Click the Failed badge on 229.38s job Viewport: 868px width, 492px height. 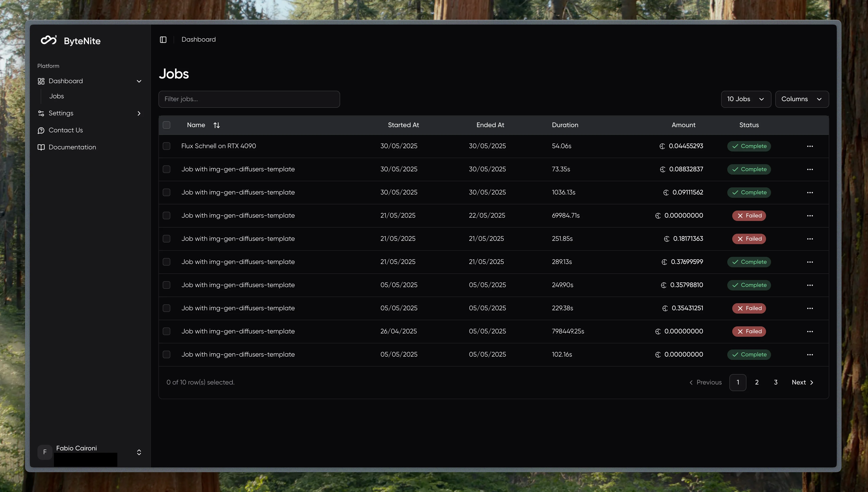point(749,308)
